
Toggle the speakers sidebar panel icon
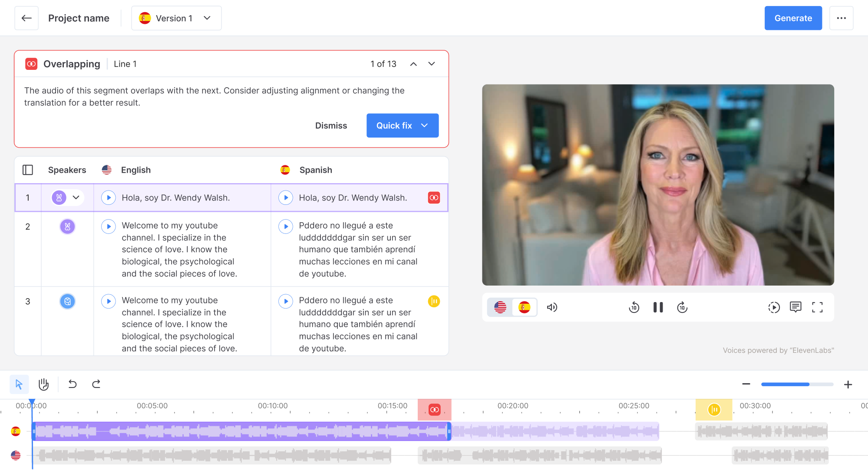(28, 170)
